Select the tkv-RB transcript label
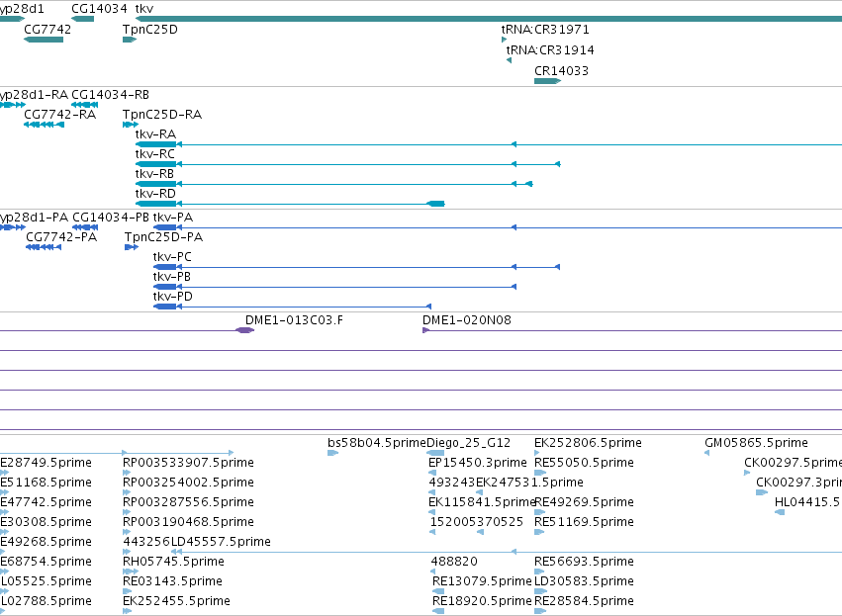The height and width of the screenshot is (616, 842). (x=154, y=174)
